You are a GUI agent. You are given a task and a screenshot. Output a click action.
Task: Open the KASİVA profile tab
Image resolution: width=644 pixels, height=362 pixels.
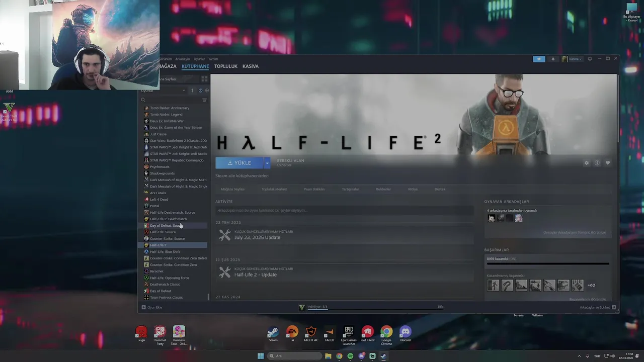point(251,66)
